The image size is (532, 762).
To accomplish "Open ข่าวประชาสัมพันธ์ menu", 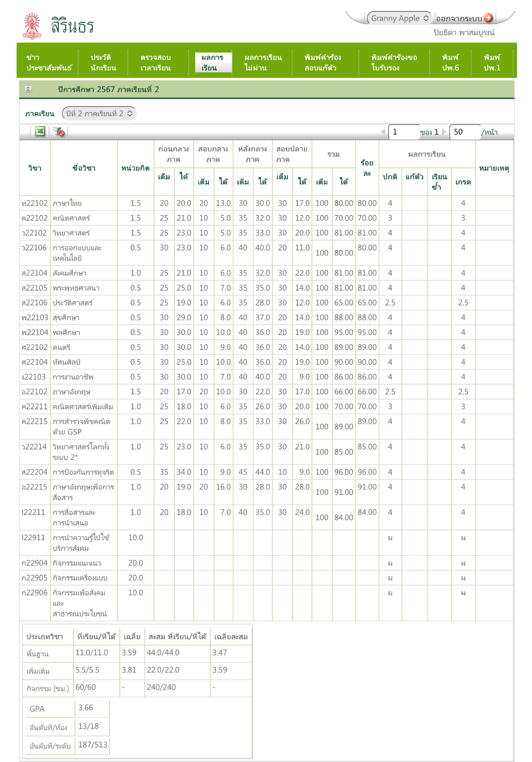I will pos(49,63).
